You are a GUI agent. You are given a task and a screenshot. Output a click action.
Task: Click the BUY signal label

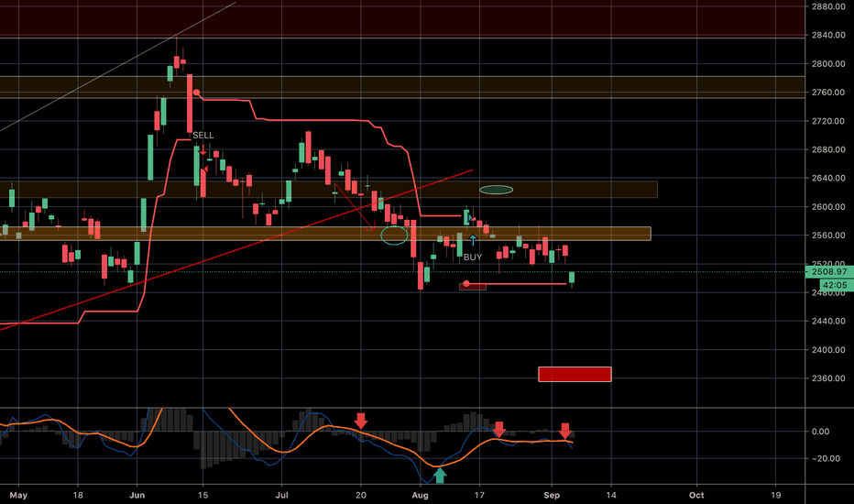pos(473,257)
